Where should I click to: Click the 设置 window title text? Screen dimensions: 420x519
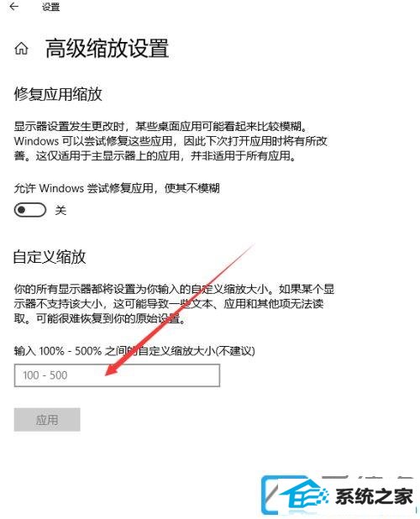click(x=50, y=7)
